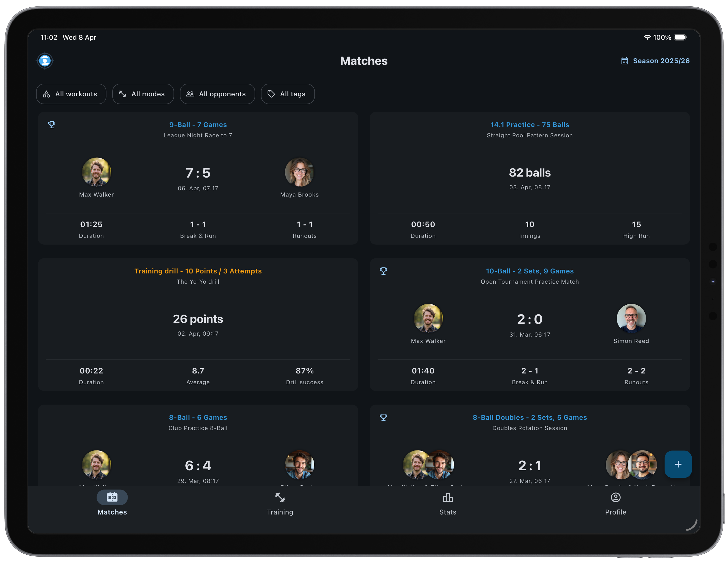Open the All tags filter
This screenshot has height=563, width=728.
point(288,94)
